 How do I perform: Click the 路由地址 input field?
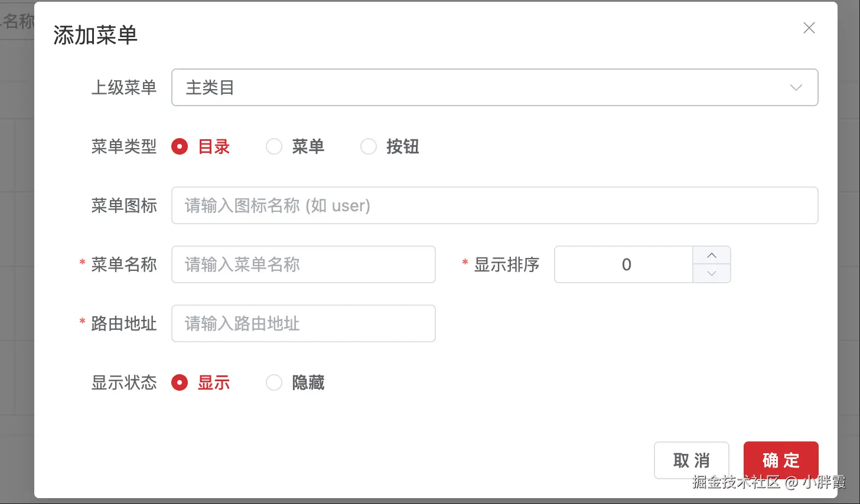click(x=303, y=323)
